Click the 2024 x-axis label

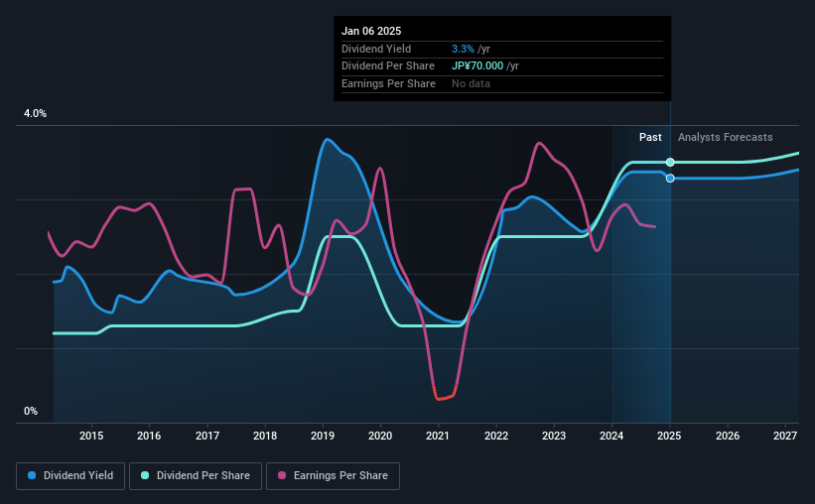point(611,436)
